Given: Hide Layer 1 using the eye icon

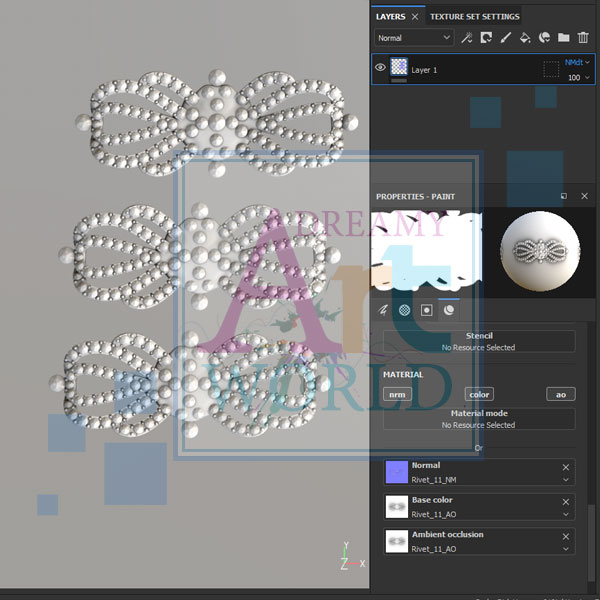Looking at the screenshot, I should pos(380,68).
